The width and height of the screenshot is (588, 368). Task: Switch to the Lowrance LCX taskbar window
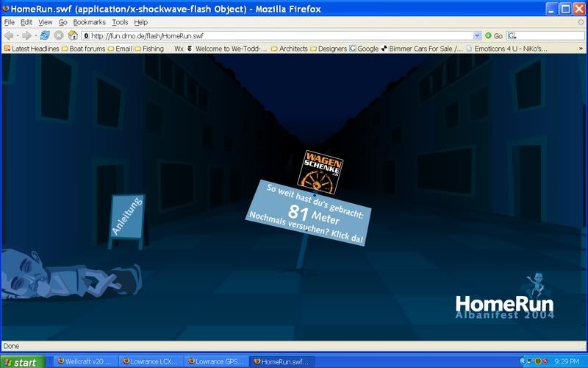[151, 361]
